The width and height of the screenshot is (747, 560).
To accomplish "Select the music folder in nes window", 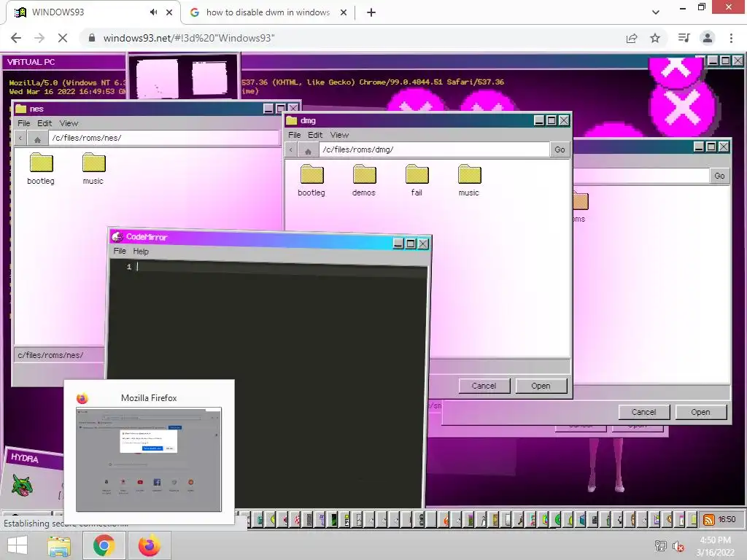I will tap(93, 168).
